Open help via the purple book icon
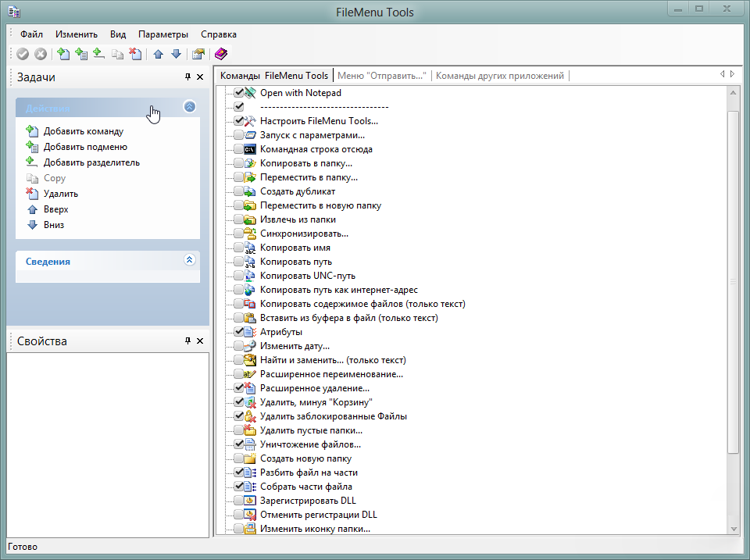The image size is (750, 560). tap(220, 54)
